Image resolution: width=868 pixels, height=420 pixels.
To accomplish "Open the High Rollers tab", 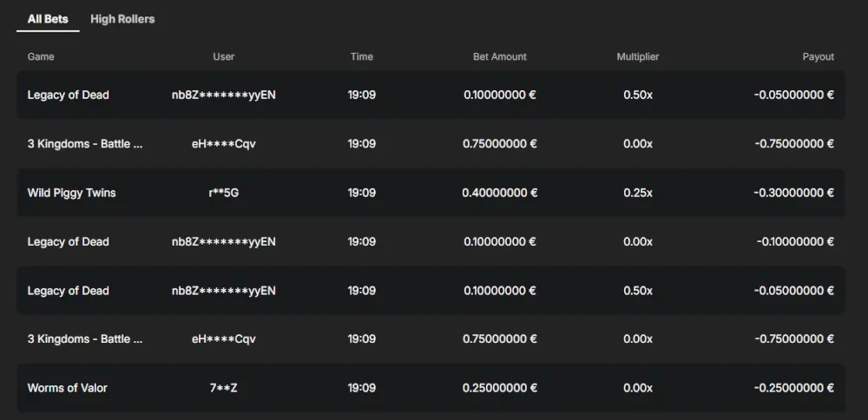I will click(x=122, y=19).
